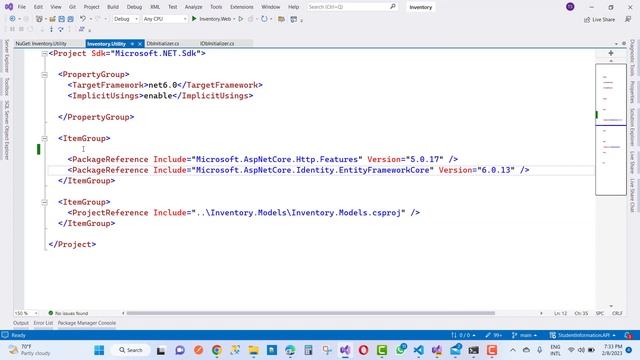Open Visual Studio Code from taskbar

(418, 350)
